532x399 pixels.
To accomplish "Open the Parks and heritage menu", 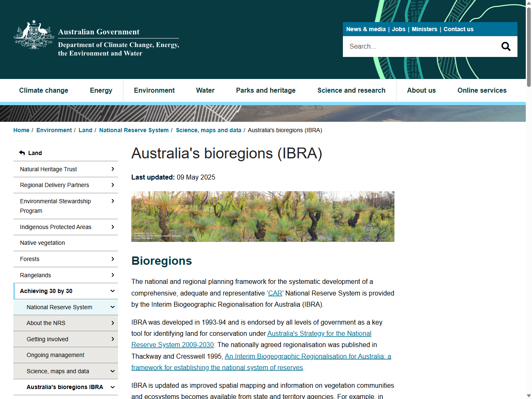I will [266, 90].
